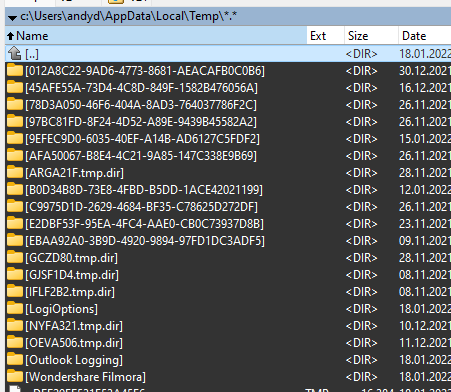Sort by the Date column header
The height and width of the screenshot is (392, 451).
pos(425,36)
